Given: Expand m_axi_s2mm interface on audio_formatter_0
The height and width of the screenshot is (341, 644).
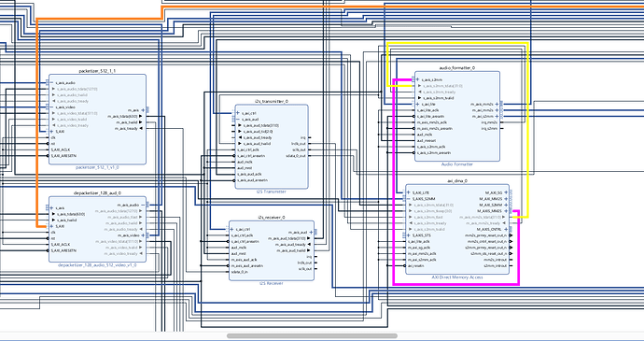Looking at the screenshot, I should click(x=497, y=117).
